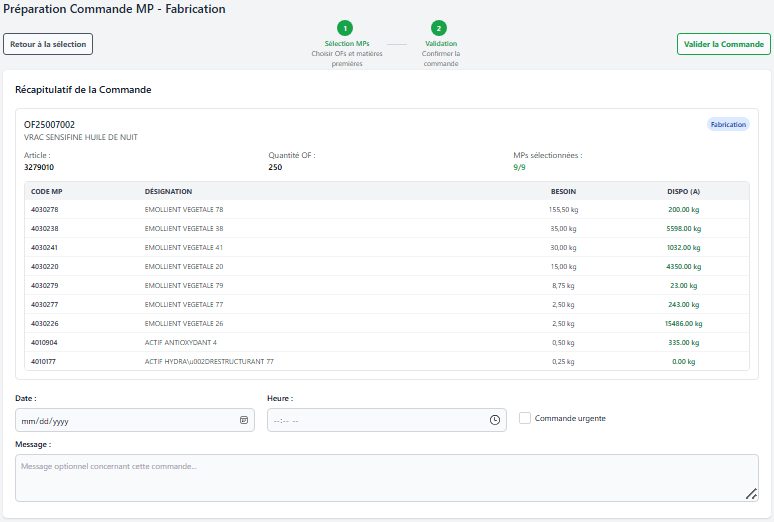Click MPs sélectionnées value 9/9

pos(519,167)
